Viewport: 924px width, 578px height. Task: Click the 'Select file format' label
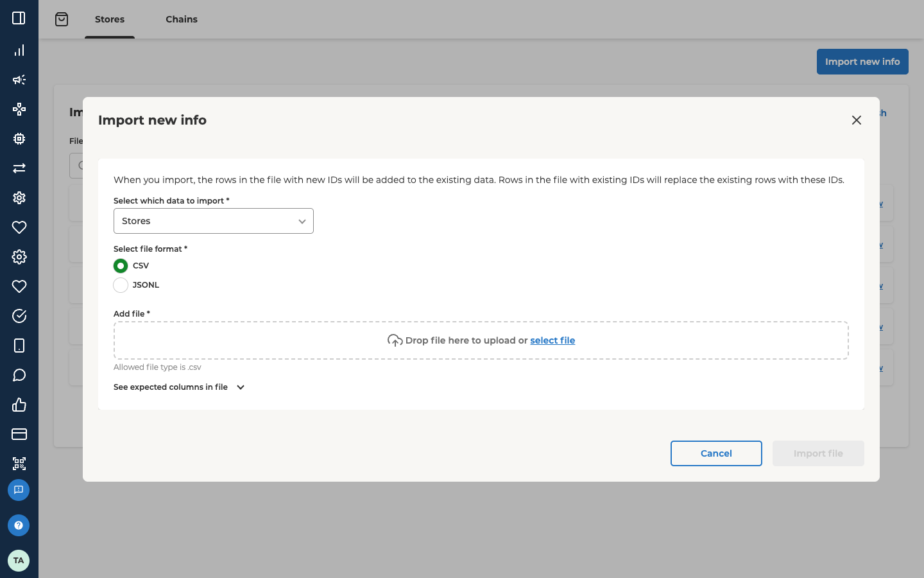click(150, 249)
